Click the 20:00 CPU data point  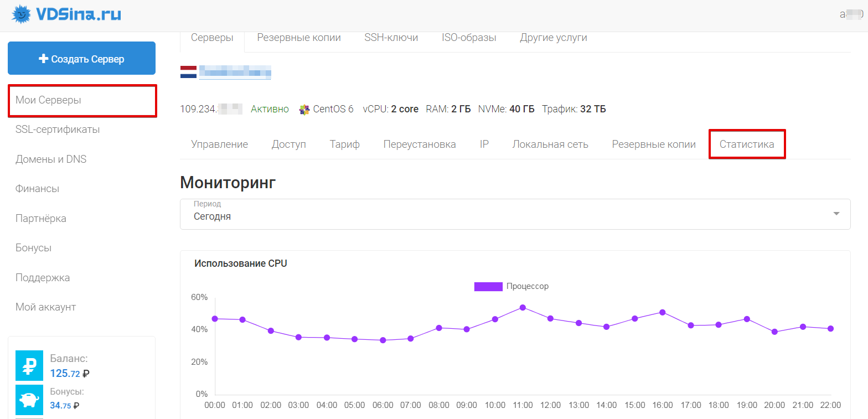click(774, 332)
